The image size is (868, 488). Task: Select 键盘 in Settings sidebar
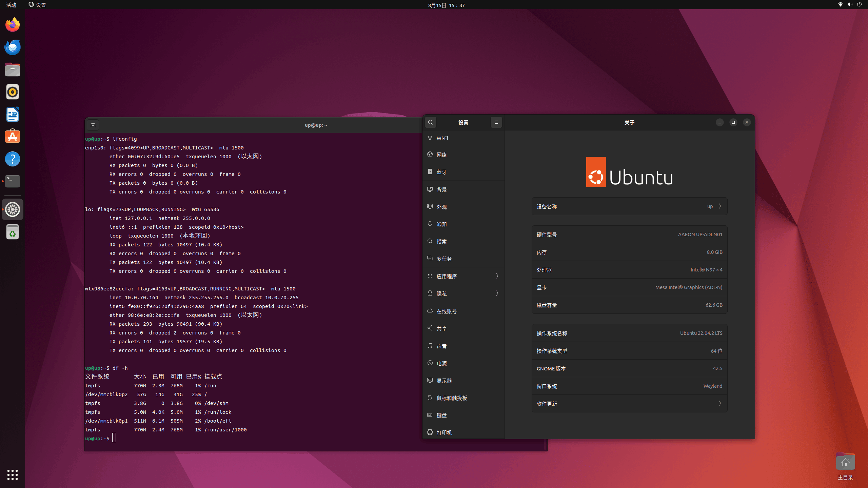click(x=463, y=415)
